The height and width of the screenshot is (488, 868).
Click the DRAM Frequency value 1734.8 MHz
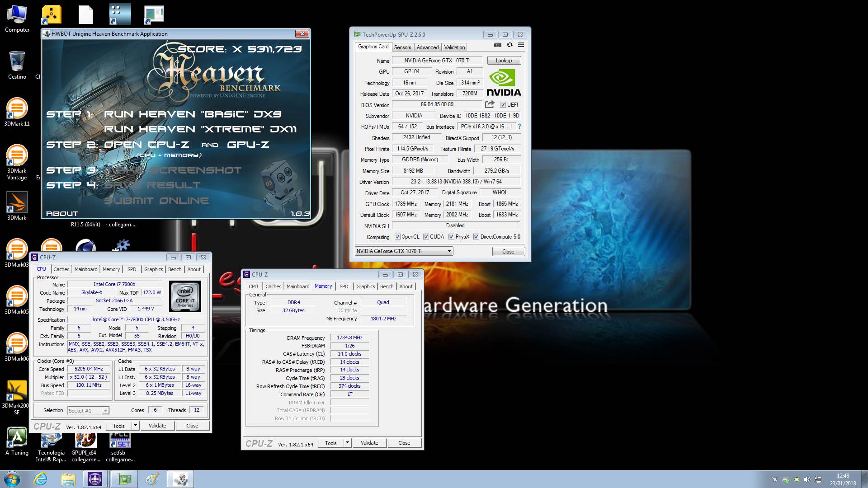click(x=350, y=338)
